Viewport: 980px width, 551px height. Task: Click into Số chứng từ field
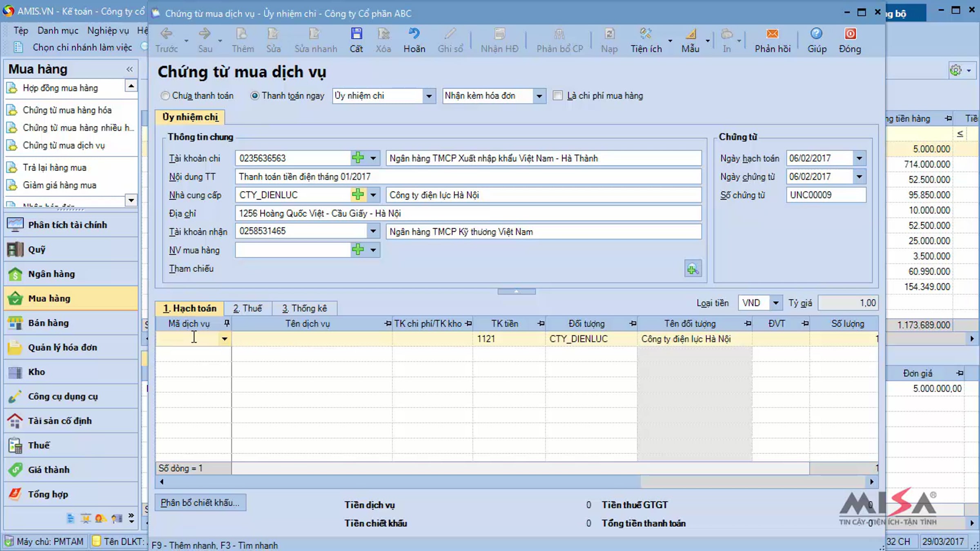[826, 195]
